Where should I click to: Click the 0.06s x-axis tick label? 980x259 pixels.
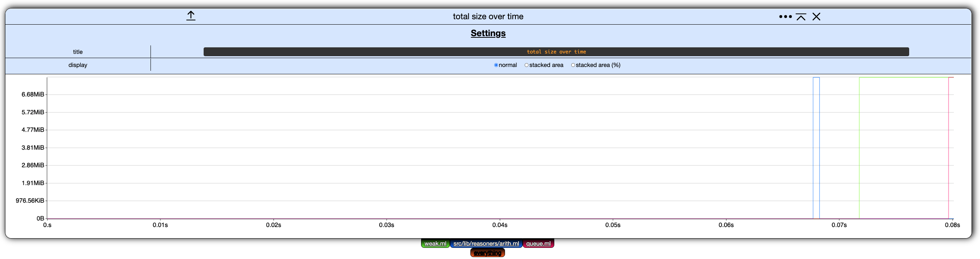click(726, 225)
